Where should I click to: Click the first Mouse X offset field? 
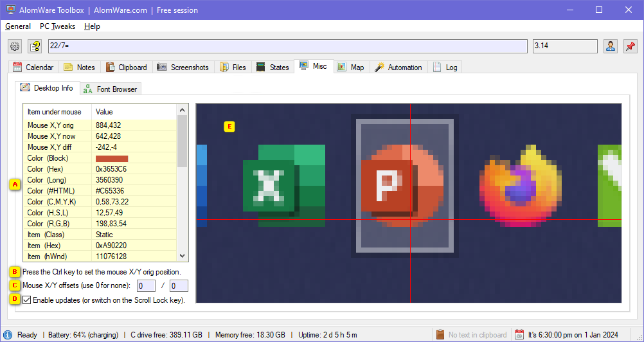(146, 285)
